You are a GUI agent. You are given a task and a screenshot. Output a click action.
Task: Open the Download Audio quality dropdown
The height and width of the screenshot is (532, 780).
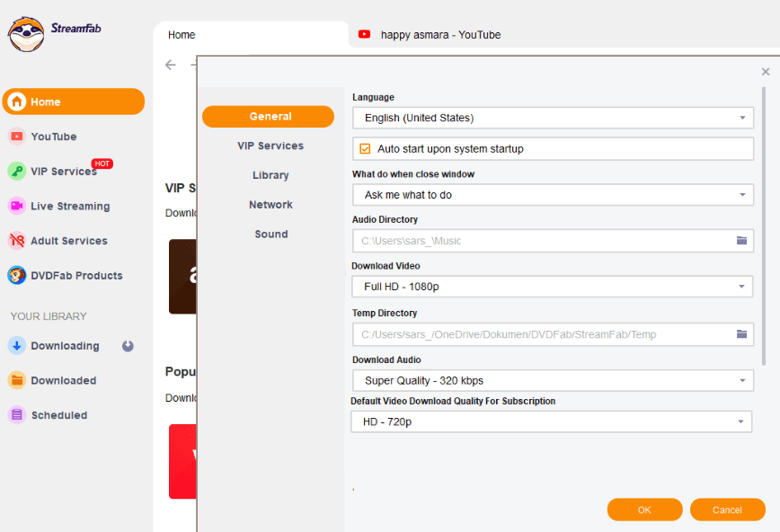(554, 381)
